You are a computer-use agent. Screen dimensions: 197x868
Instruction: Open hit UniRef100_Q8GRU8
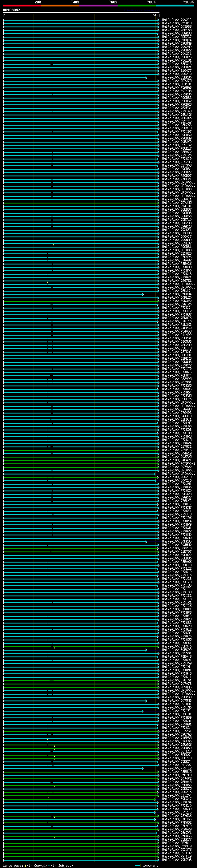tap(177, 33)
